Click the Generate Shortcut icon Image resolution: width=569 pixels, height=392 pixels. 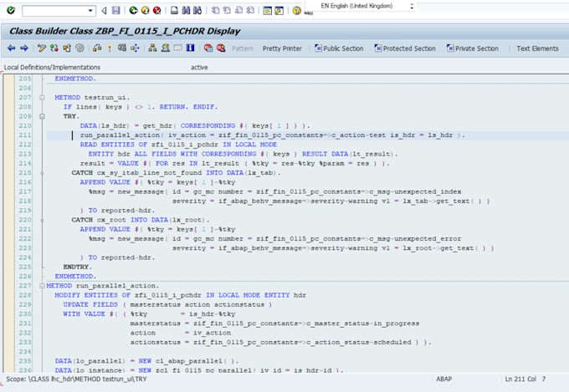coord(279,11)
